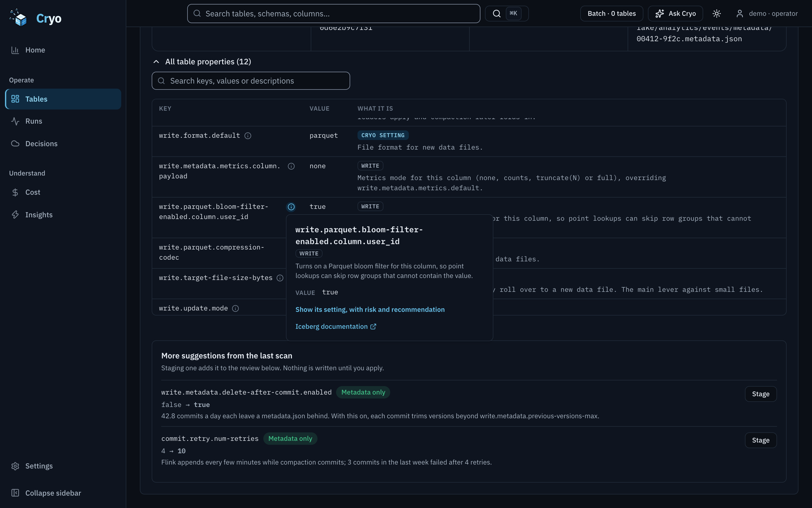Open the Runs section
Screen dimensions: 812x508
click(x=63, y=121)
